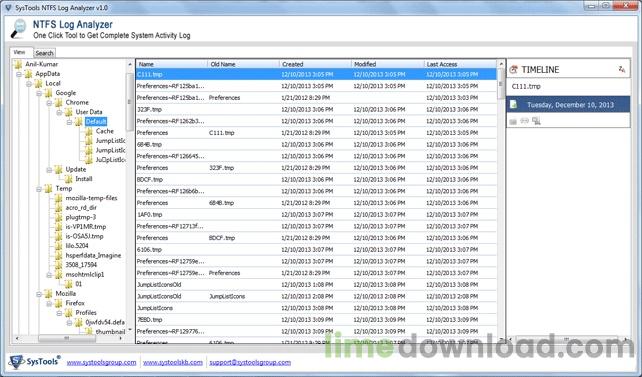Click the NTFS Log Analyzer magnifier logo
This screenshot has height=377, width=642.
click(x=18, y=29)
